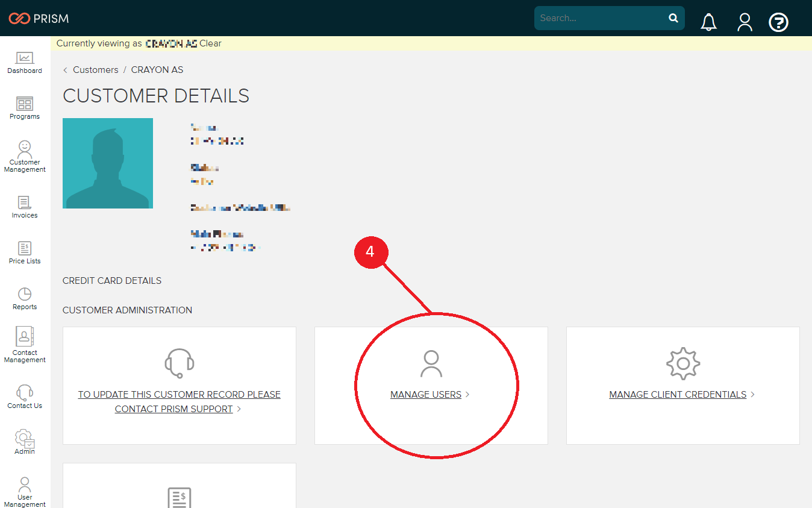The height and width of the screenshot is (508, 812).
Task: Open Programs in the sidebar
Action: coord(25,108)
